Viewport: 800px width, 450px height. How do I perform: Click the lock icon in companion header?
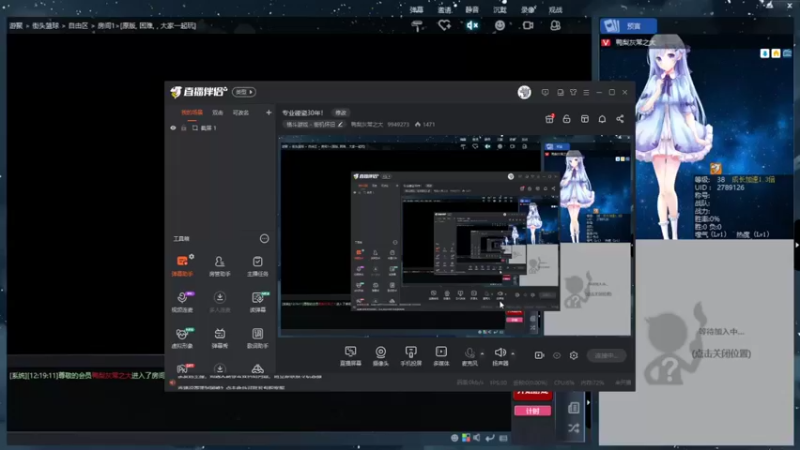566,119
